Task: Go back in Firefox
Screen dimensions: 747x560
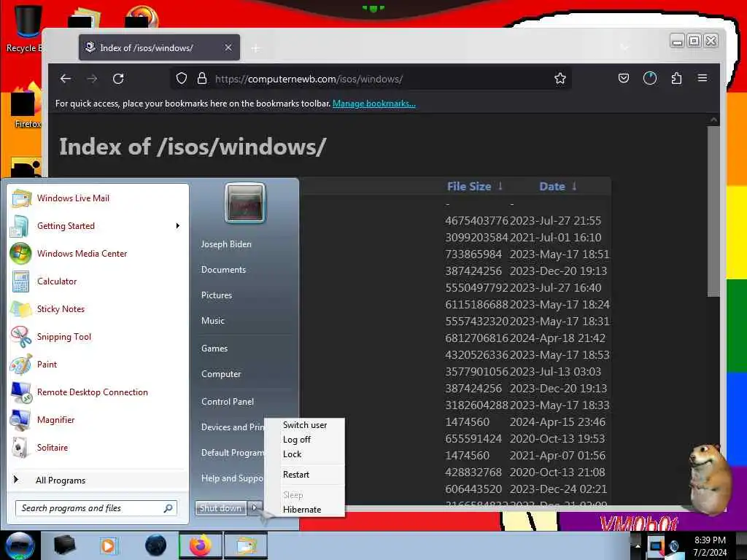Action: click(66, 79)
